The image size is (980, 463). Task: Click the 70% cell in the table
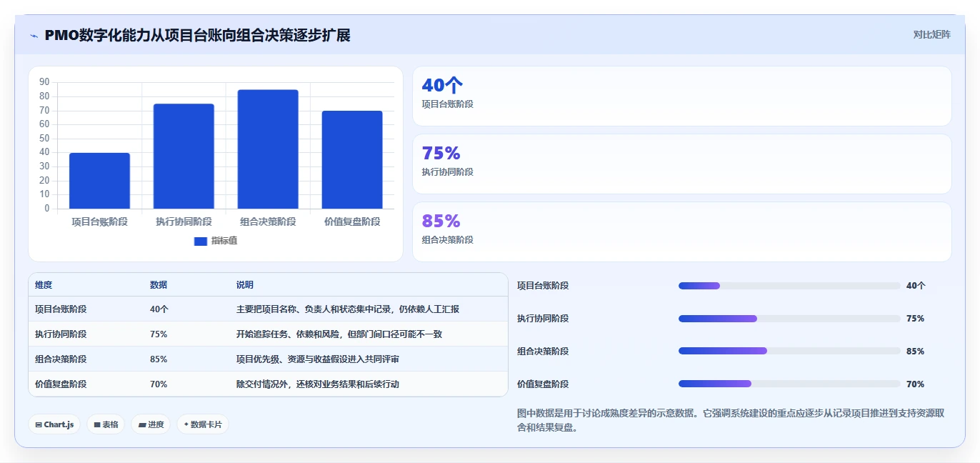[159, 384]
